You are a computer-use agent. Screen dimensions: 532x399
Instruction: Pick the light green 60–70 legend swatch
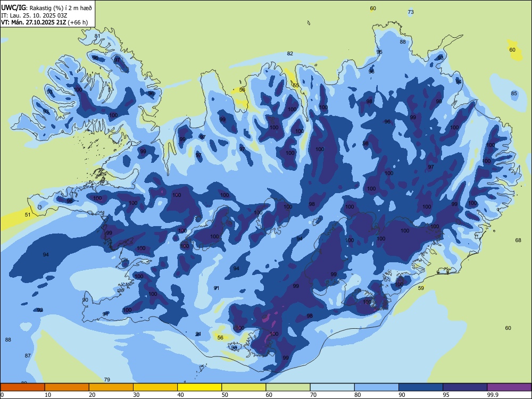click(288, 387)
